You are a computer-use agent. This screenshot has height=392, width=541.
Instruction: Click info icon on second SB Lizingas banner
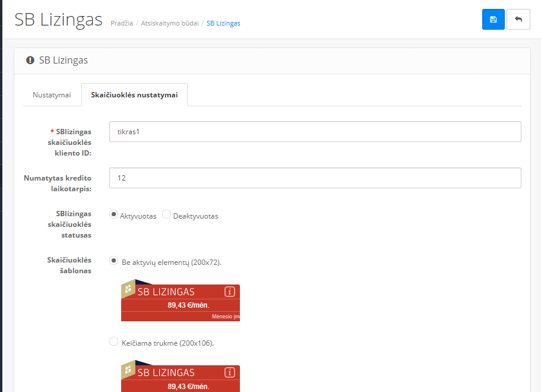[x=230, y=372]
